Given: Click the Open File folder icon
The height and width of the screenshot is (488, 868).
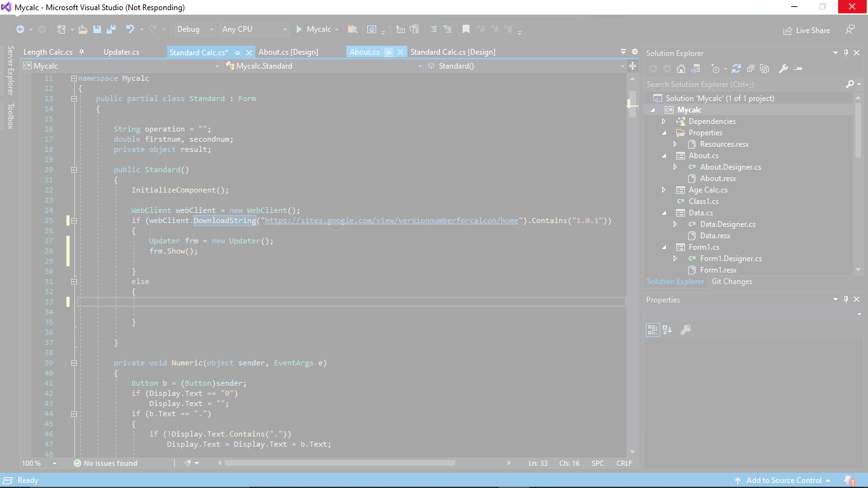Looking at the screenshot, I should tap(83, 29).
